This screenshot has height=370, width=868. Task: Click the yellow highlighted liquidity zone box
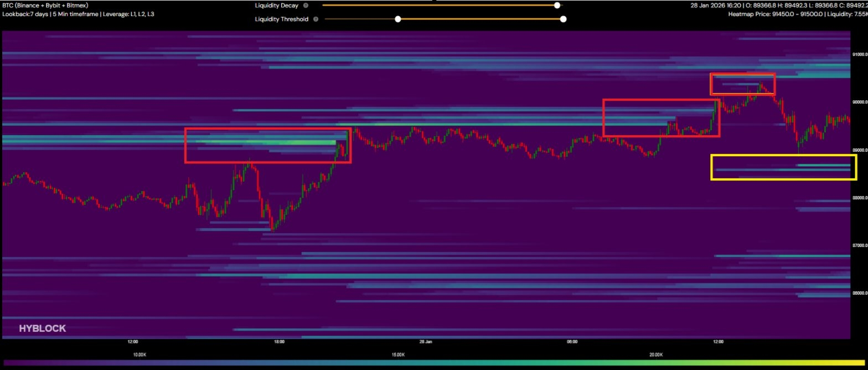click(783, 167)
